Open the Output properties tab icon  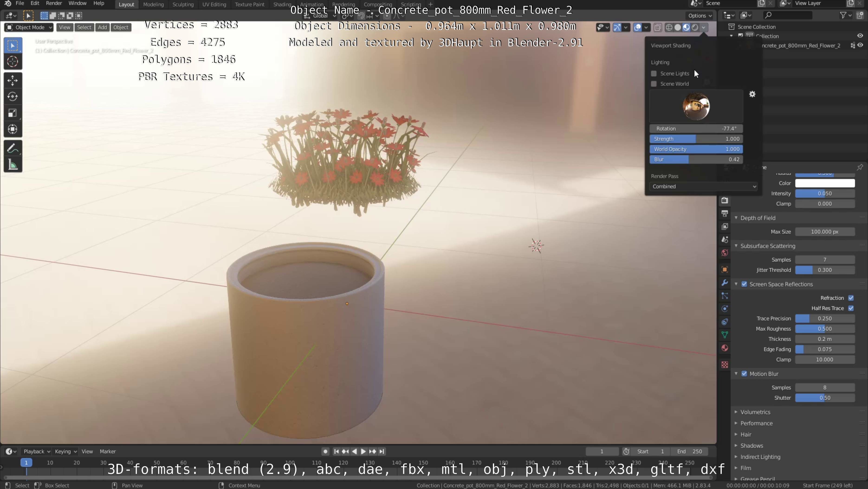(725, 214)
